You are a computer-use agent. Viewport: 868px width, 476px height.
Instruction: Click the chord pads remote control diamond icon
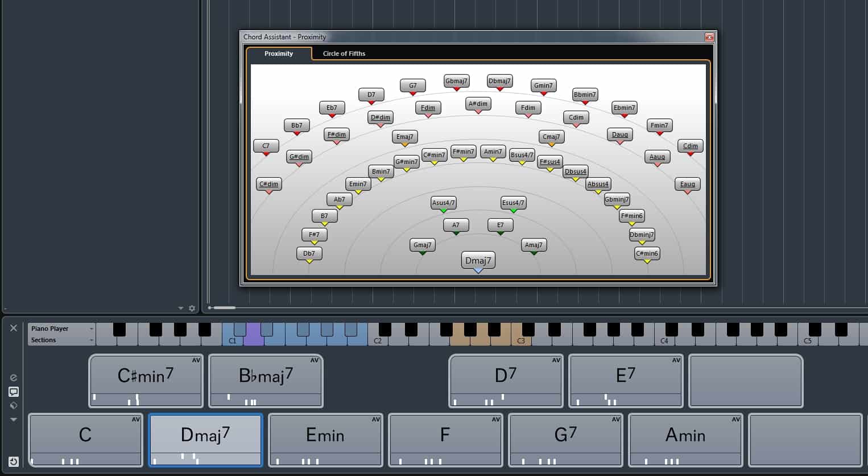[x=14, y=405]
